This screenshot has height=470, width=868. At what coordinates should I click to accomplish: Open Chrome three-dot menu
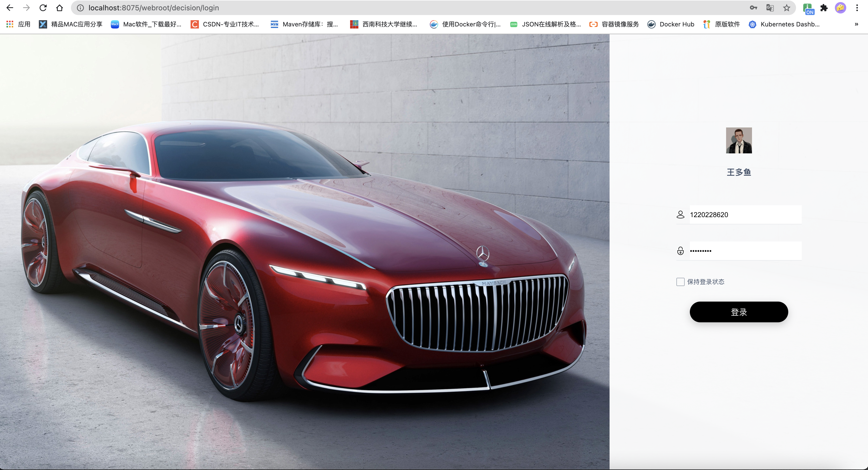(x=857, y=8)
